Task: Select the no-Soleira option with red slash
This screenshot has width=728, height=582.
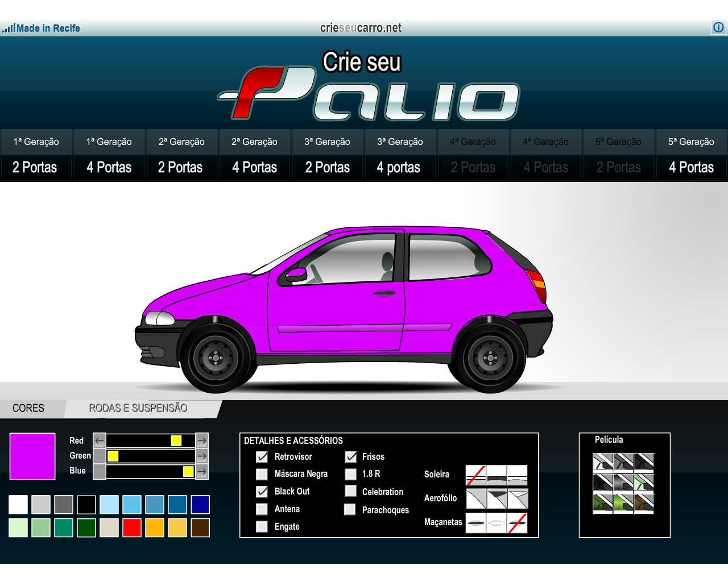Action: point(475,475)
